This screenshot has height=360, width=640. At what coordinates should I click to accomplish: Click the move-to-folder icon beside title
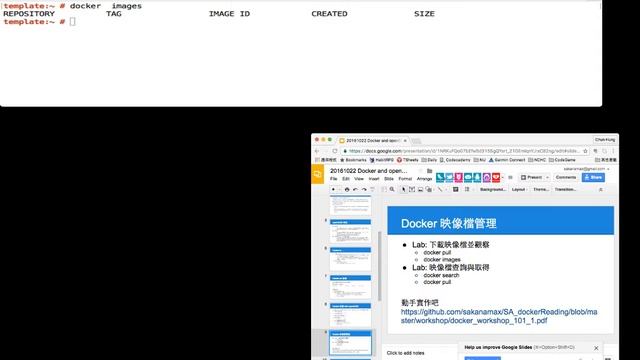coord(429,171)
